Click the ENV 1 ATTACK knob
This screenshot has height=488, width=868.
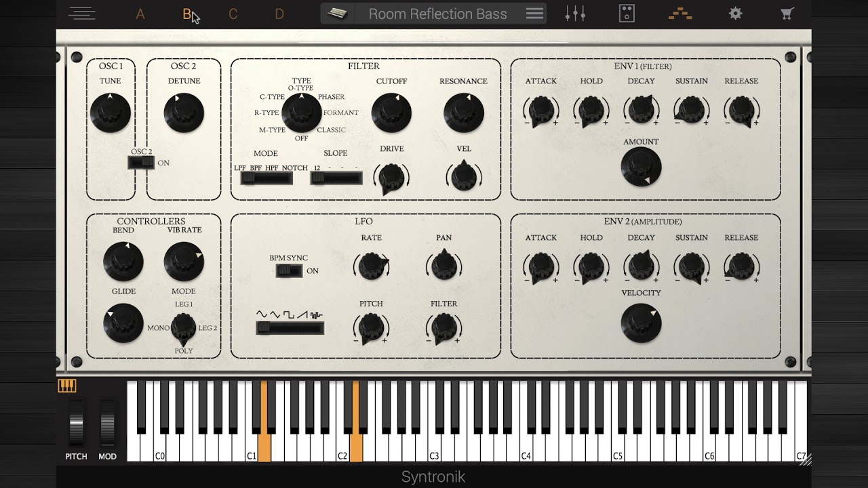(x=541, y=110)
